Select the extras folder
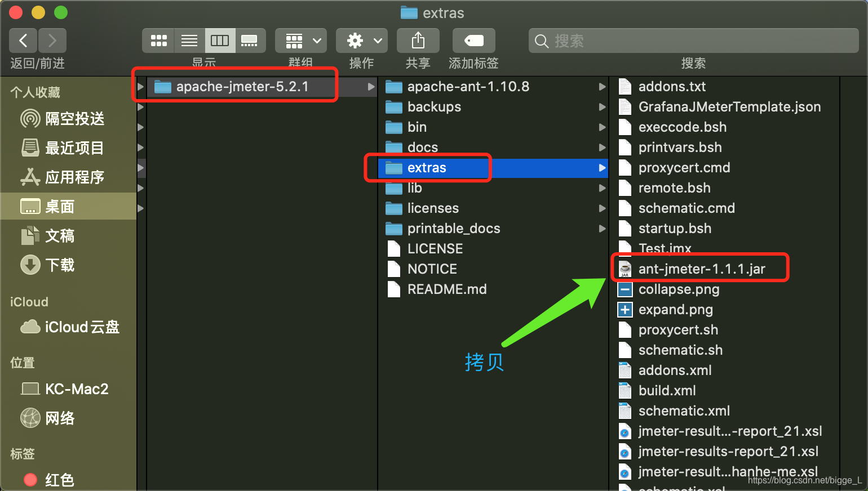The height and width of the screenshot is (491, 868). pos(493,168)
